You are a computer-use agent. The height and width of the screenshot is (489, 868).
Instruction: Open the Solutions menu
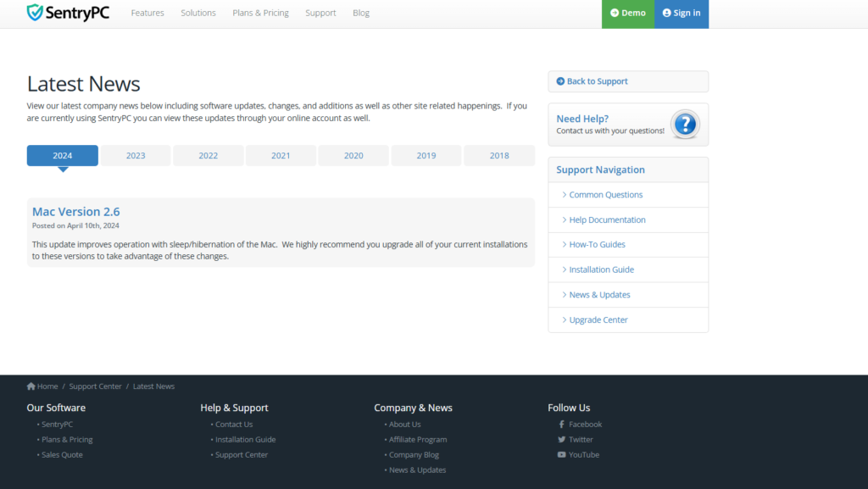(x=198, y=13)
